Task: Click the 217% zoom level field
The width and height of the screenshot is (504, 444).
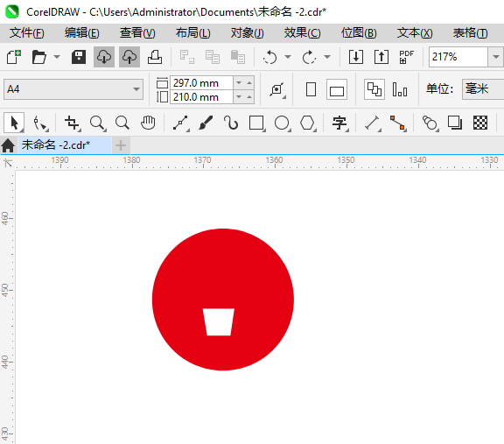Action: point(458,57)
